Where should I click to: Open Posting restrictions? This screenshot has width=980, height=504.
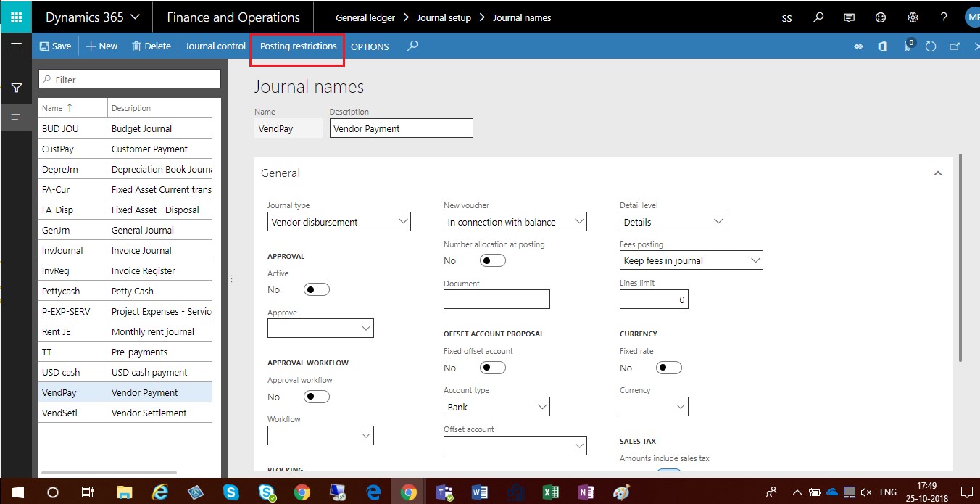(298, 46)
